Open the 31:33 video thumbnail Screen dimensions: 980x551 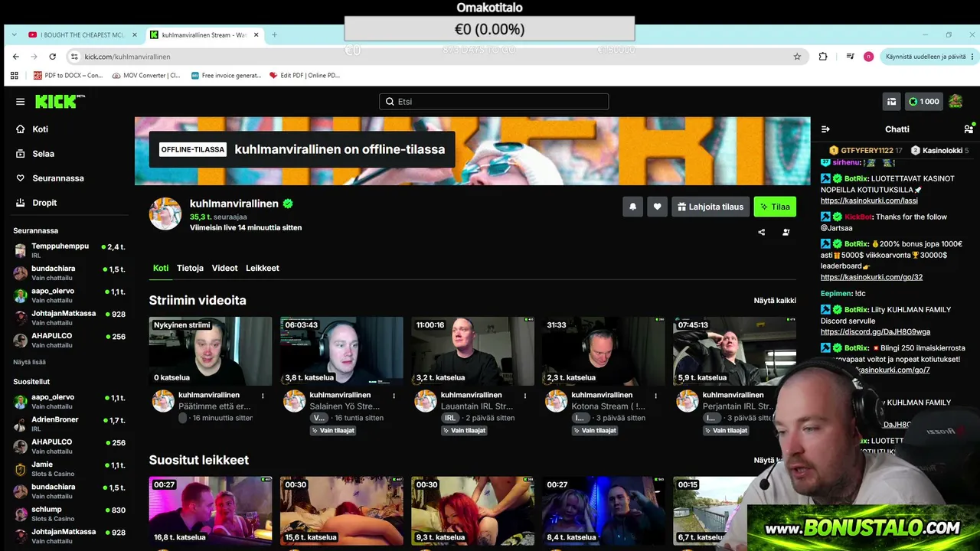pyautogui.click(x=603, y=351)
